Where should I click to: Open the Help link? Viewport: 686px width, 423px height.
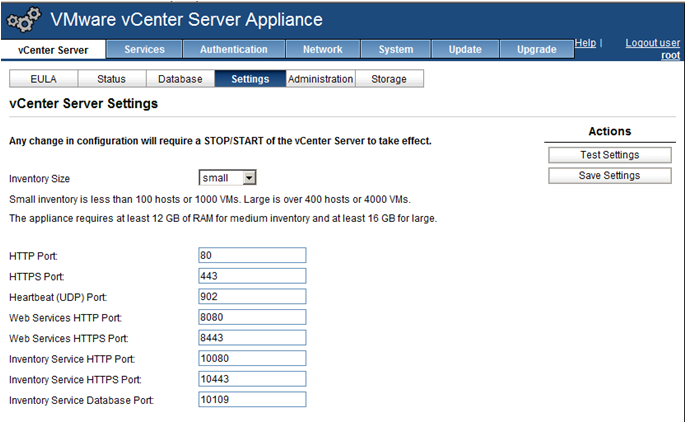pyautogui.click(x=585, y=44)
